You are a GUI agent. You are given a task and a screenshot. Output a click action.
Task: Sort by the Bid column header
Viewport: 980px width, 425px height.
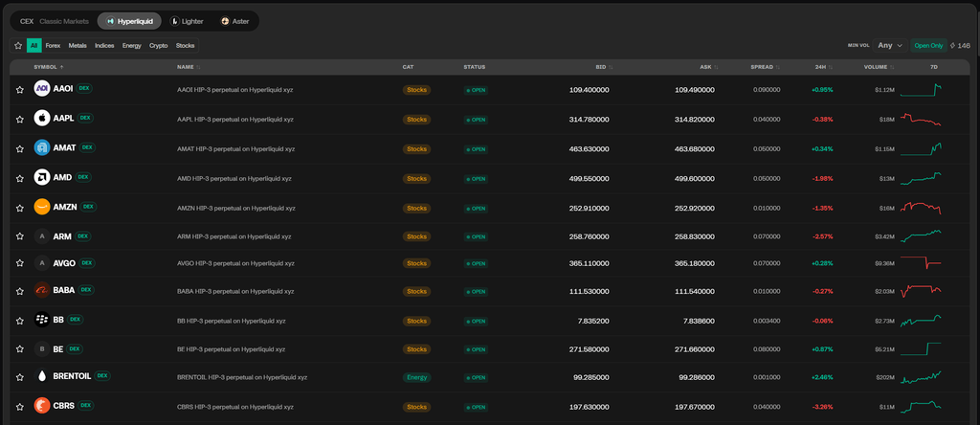tap(604, 67)
